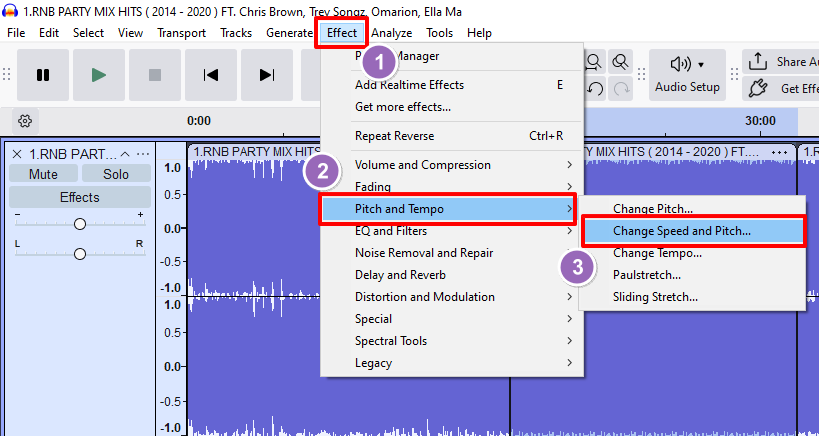
Task: Open the Select menu
Action: click(x=88, y=33)
